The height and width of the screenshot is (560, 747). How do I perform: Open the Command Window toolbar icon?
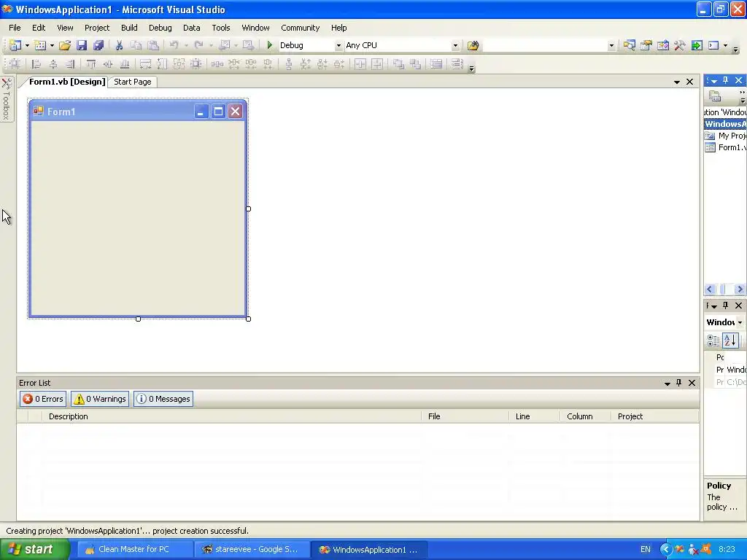coord(713,45)
